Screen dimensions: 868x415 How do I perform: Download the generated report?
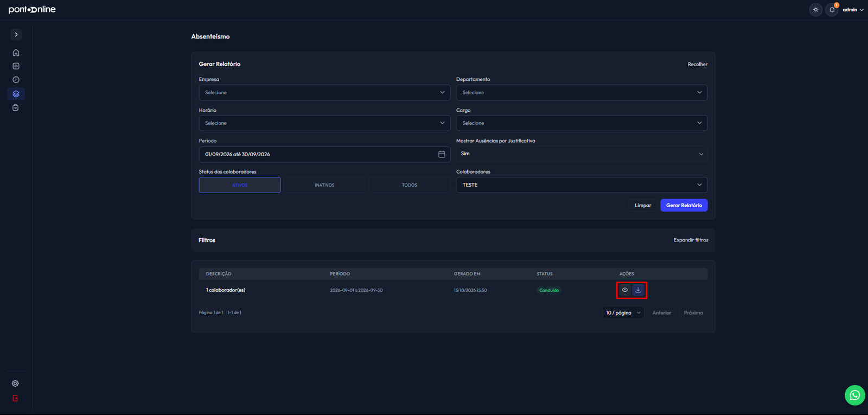[x=638, y=290]
